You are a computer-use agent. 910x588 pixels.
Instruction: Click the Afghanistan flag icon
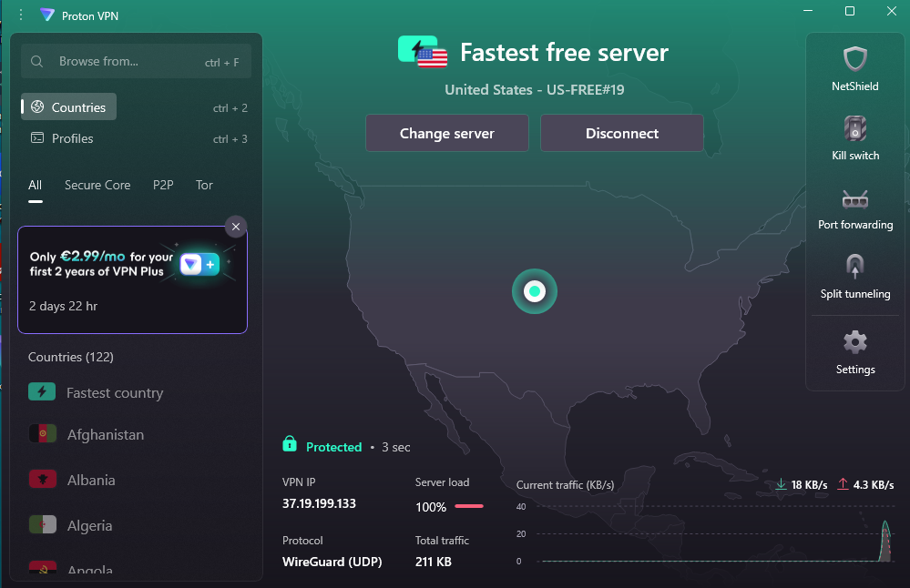click(43, 434)
